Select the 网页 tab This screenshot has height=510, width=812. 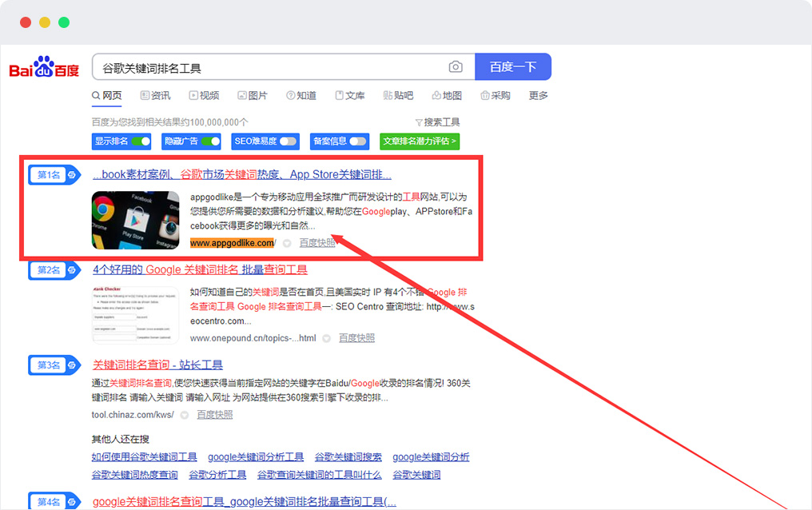click(x=106, y=95)
